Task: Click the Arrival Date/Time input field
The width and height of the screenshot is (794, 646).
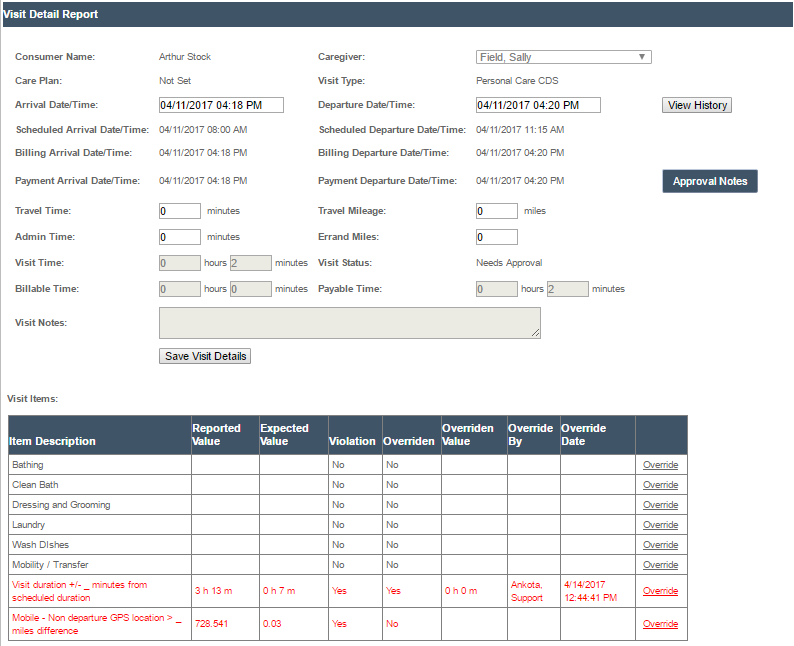Action: pyautogui.click(x=221, y=105)
